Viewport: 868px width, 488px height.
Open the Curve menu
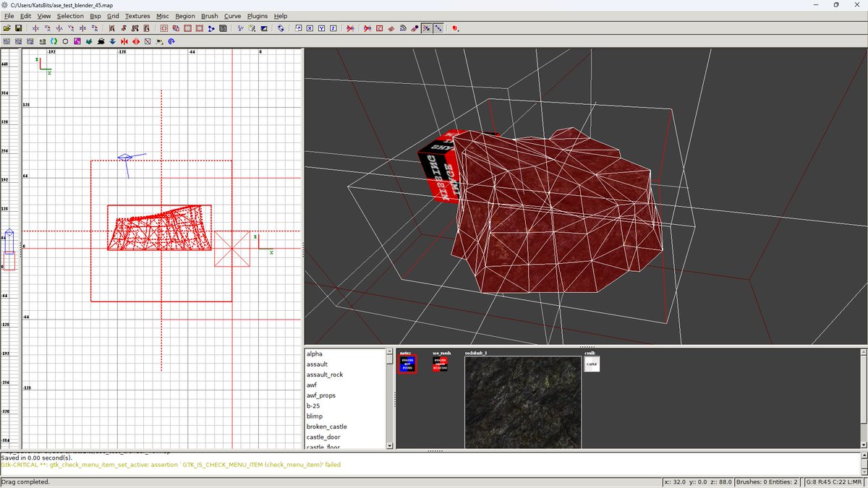(x=232, y=16)
